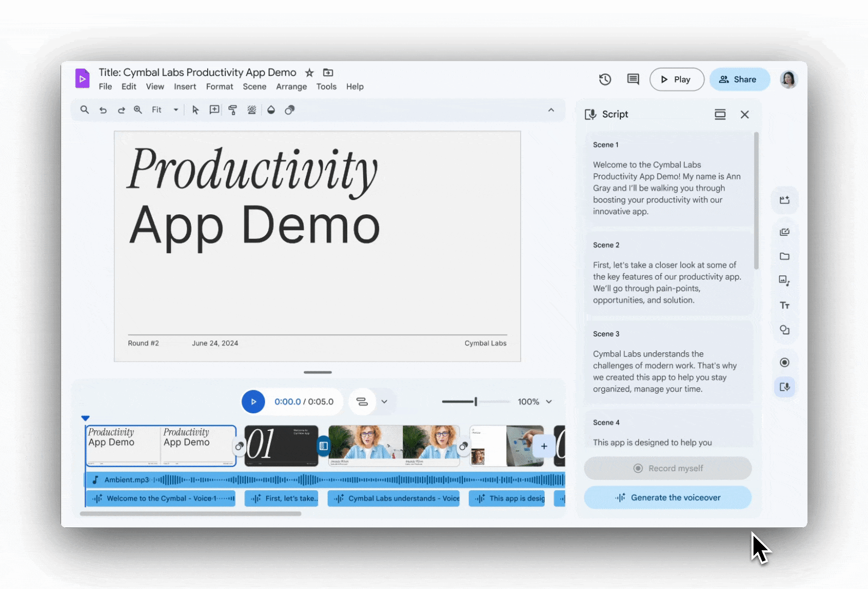Screen dimensions: 868x589
Task: Click the search magnifier in toolbar
Action: point(85,110)
